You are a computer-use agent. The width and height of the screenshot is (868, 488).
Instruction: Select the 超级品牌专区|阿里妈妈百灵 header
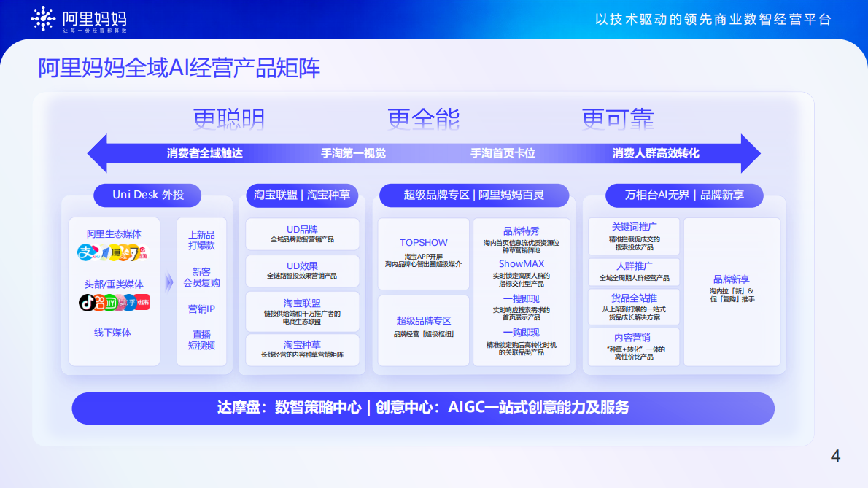click(x=473, y=195)
